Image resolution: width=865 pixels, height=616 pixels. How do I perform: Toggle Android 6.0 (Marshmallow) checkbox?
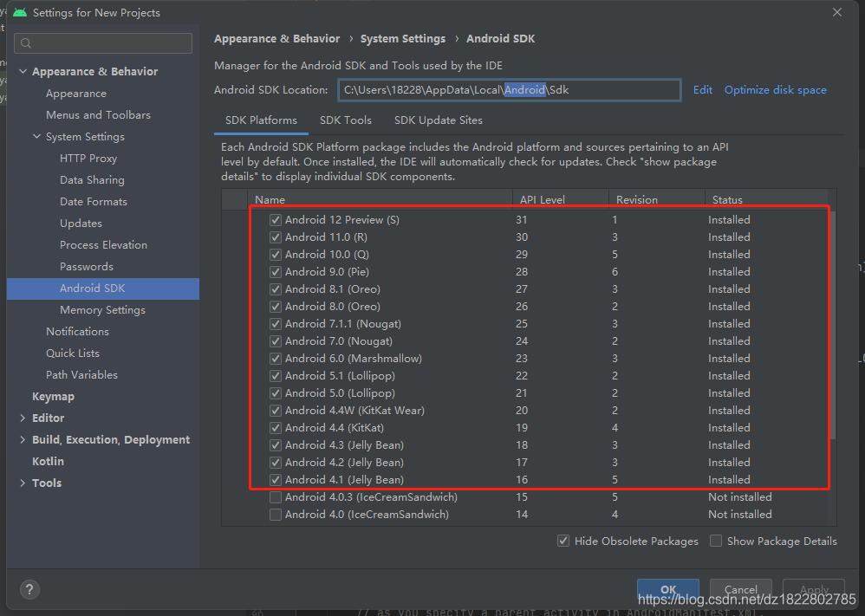276,359
